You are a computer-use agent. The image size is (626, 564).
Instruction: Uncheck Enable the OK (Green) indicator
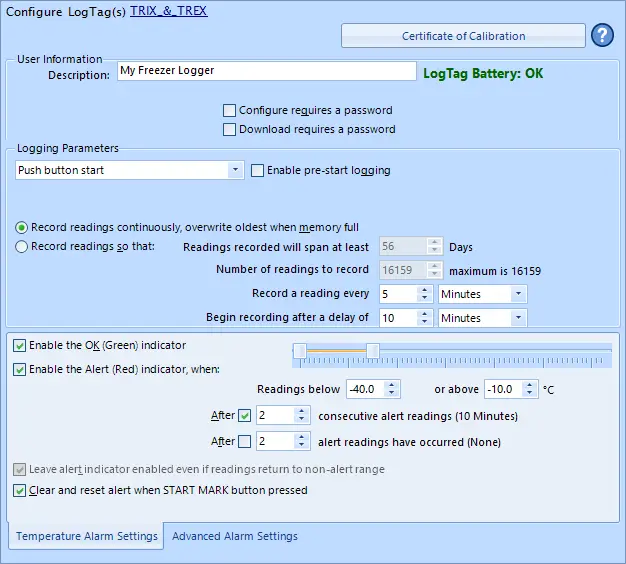20,345
